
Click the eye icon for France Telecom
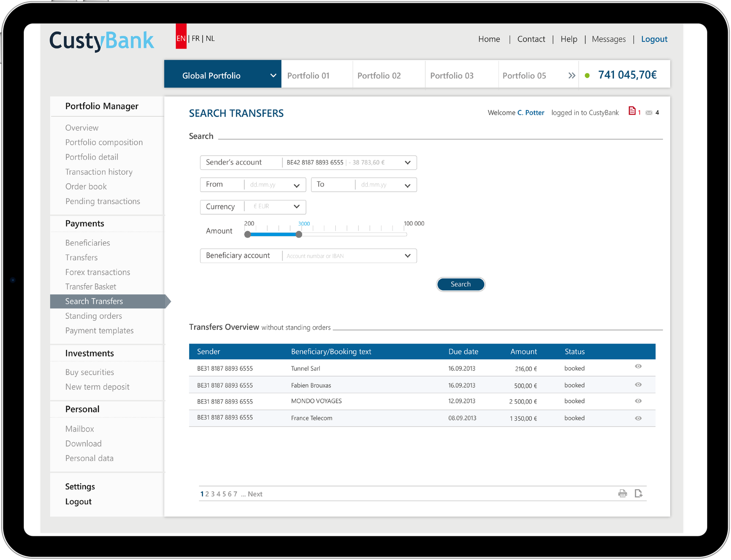click(638, 418)
